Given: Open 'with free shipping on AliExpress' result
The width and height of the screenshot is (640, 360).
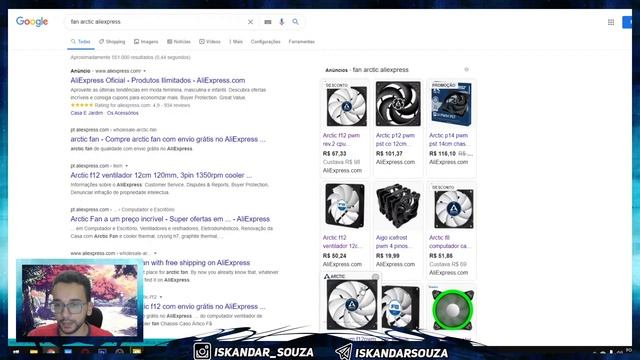Looking at the screenshot, I should pyautogui.click(x=197, y=262).
